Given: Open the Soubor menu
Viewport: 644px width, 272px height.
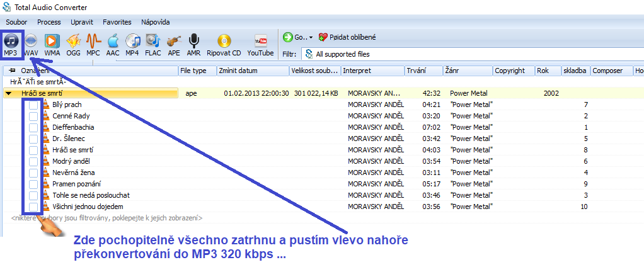Looking at the screenshot, I should pos(17,22).
